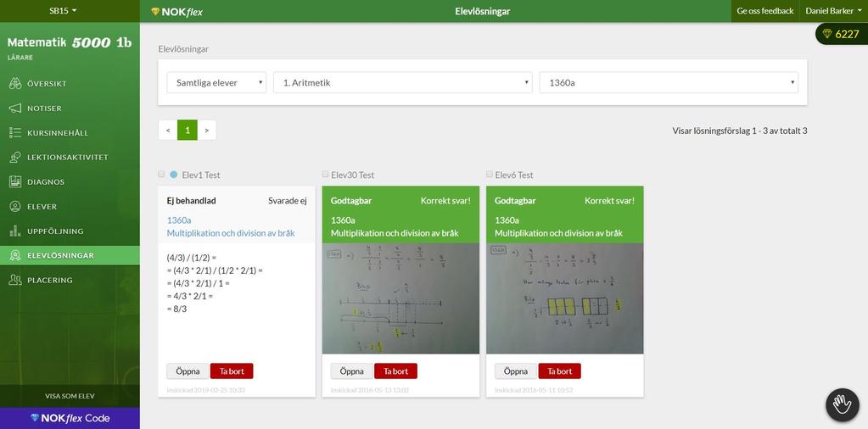Click Elev1 Test student name

click(201, 175)
